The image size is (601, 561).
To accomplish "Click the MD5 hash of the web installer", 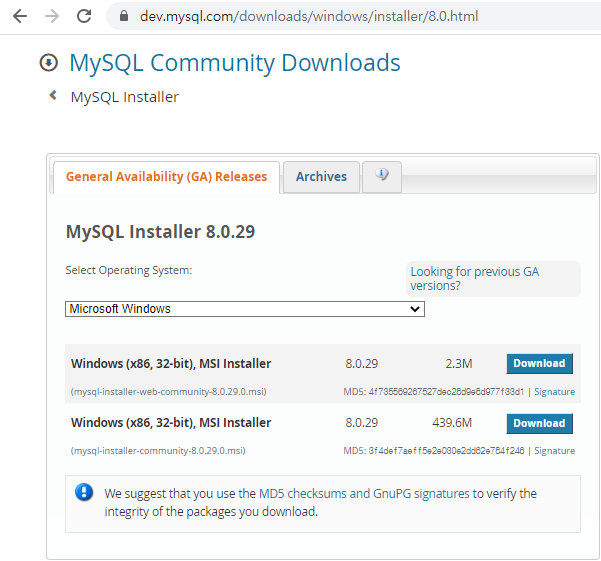I will tap(446, 392).
